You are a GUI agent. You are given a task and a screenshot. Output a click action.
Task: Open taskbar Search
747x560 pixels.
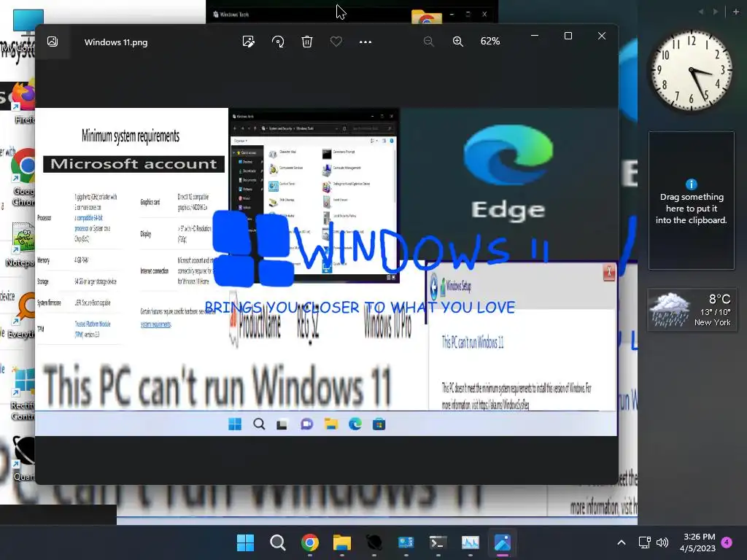coord(278,542)
